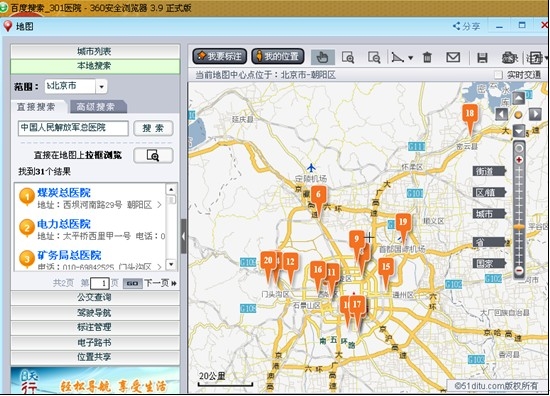Open the measure tool dropdown arrow
Screen dimensions: 550x396
point(410,58)
